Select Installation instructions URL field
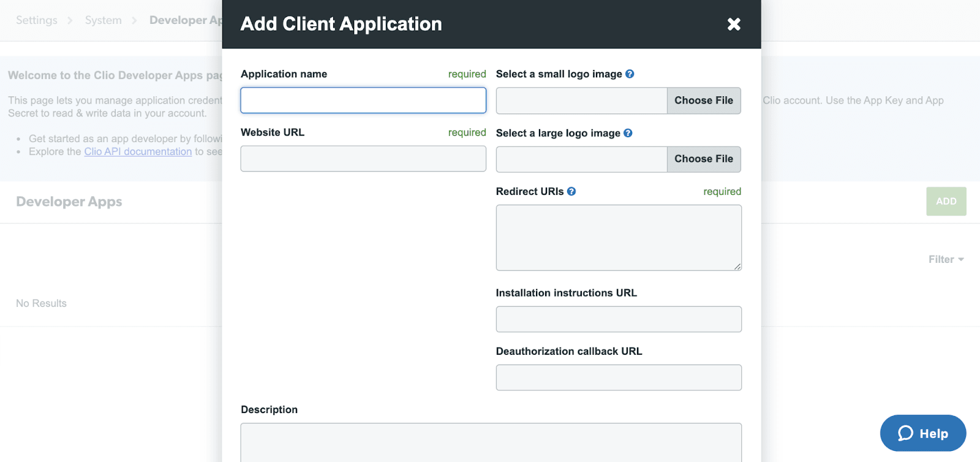The height and width of the screenshot is (462, 980). [619, 319]
